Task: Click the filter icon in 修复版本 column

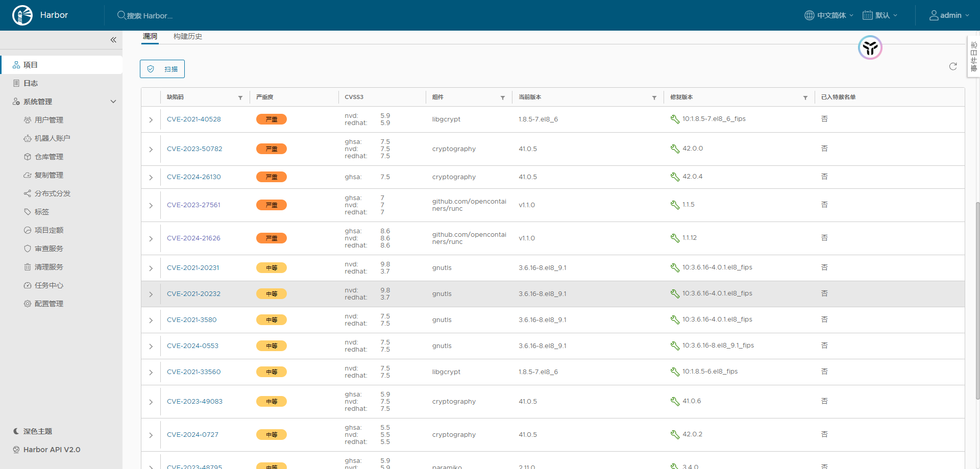Action: [805, 97]
